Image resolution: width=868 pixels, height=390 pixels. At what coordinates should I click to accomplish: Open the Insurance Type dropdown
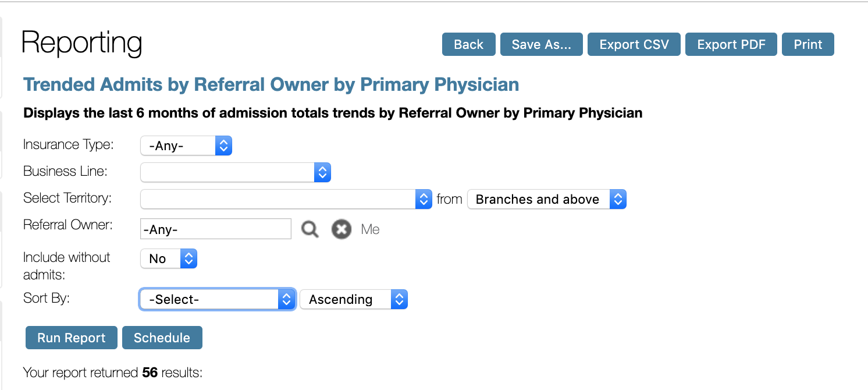pos(186,146)
